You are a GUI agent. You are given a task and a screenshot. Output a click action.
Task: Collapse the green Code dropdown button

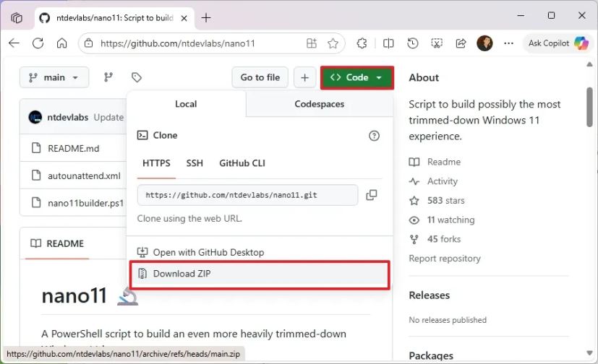(356, 77)
